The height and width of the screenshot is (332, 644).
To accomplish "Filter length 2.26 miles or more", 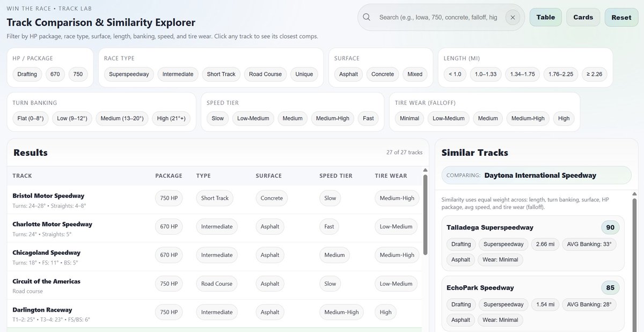I will pyautogui.click(x=595, y=74).
